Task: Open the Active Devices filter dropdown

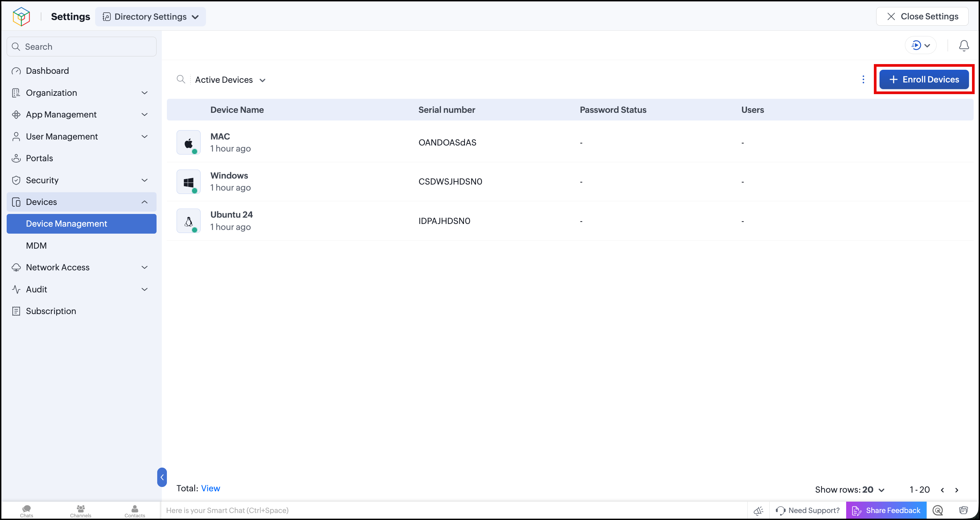Action: [x=230, y=80]
